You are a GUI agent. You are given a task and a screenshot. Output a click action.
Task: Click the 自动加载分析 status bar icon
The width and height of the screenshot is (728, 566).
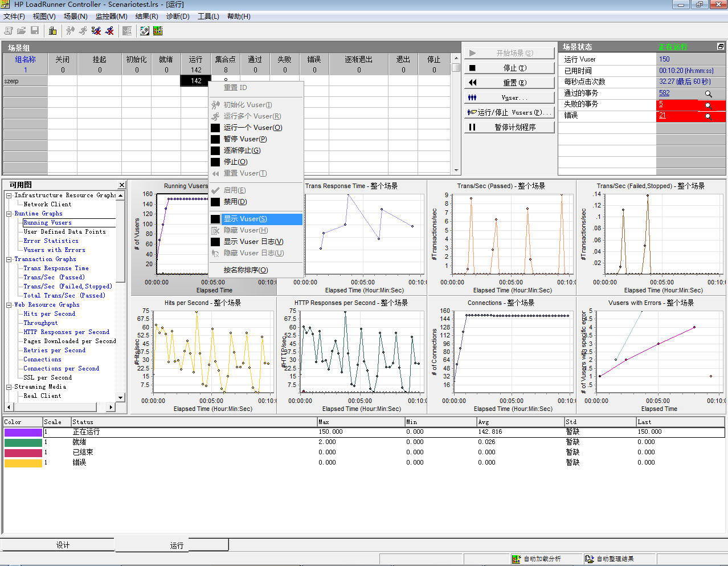click(x=516, y=559)
